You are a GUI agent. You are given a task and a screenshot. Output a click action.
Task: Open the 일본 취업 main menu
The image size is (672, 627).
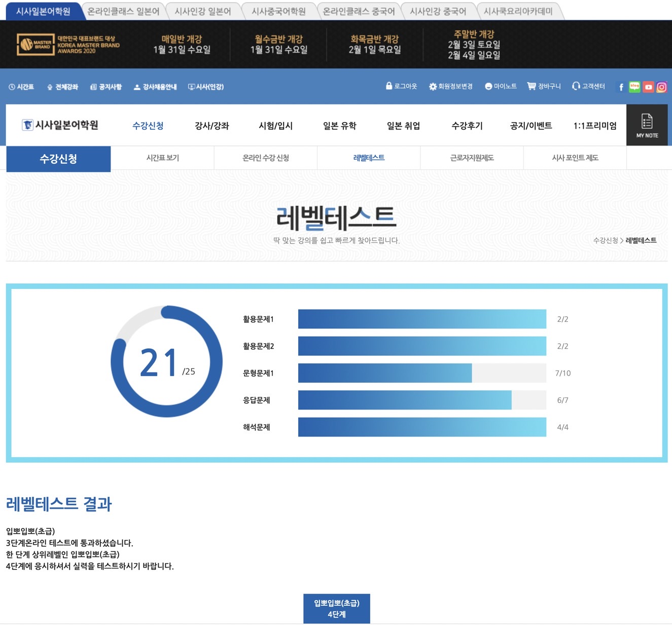point(403,126)
